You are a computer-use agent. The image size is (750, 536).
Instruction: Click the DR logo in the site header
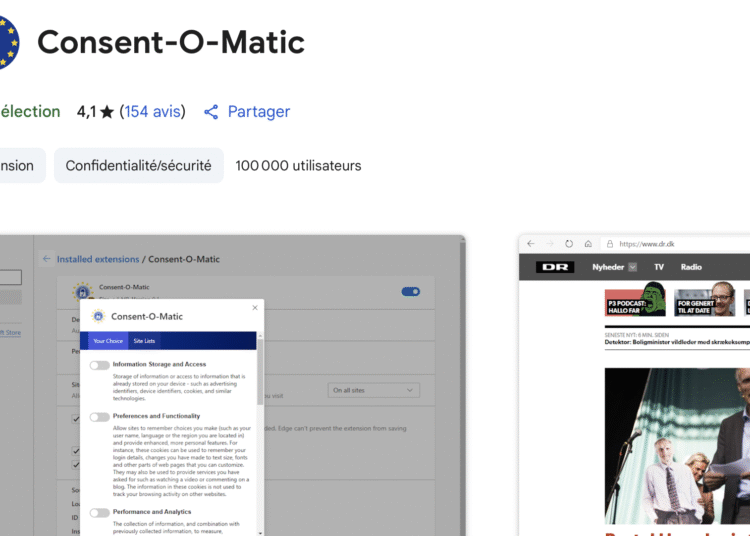(x=555, y=267)
